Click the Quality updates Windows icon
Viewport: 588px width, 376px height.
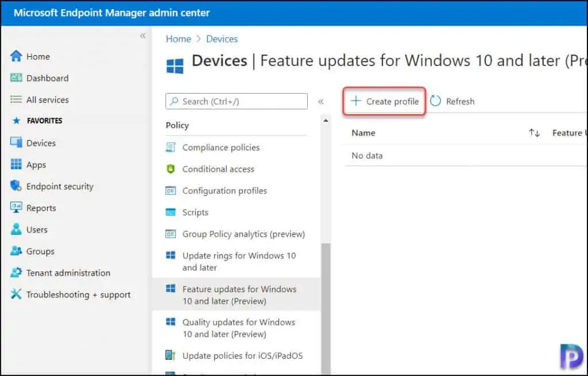click(x=171, y=321)
